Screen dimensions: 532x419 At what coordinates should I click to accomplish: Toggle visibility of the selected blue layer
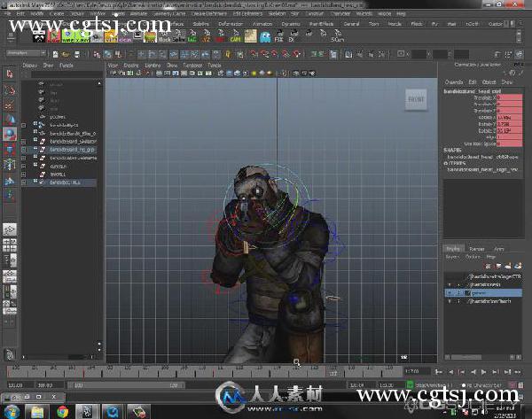pyautogui.click(x=450, y=292)
